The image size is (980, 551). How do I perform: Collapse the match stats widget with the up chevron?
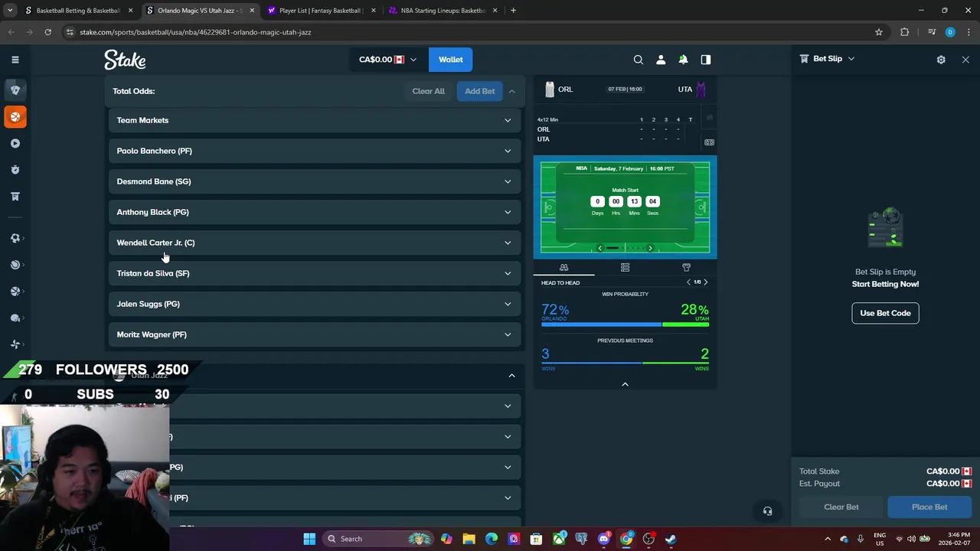point(625,384)
